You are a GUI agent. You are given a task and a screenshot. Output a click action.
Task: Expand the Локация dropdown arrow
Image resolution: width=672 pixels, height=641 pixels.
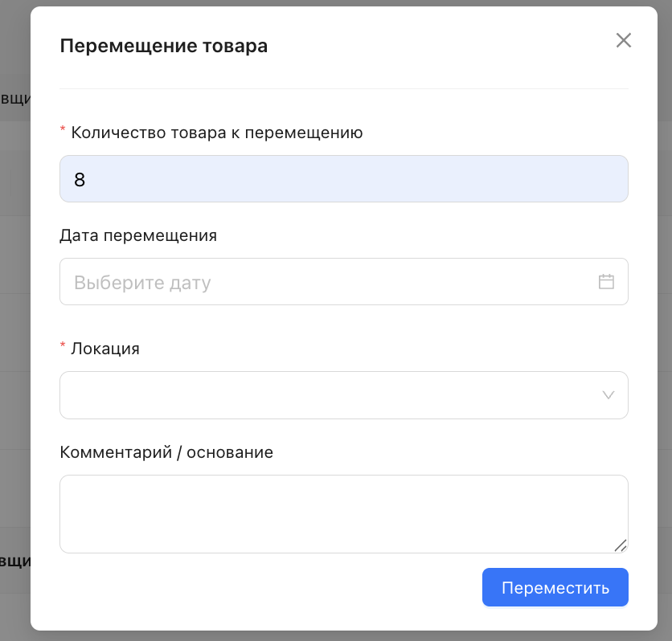click(x=608, y=395)
